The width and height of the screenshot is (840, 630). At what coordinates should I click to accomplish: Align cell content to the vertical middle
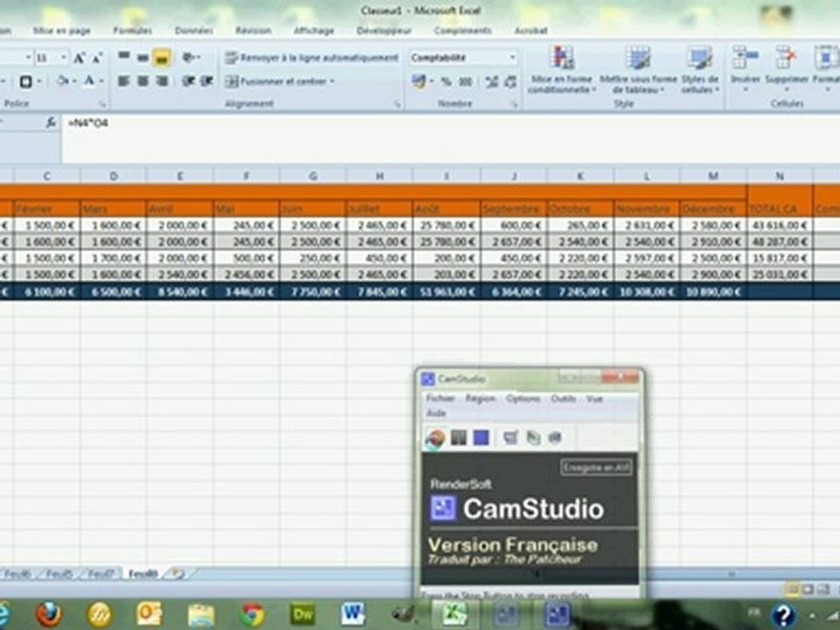[143, 57]
